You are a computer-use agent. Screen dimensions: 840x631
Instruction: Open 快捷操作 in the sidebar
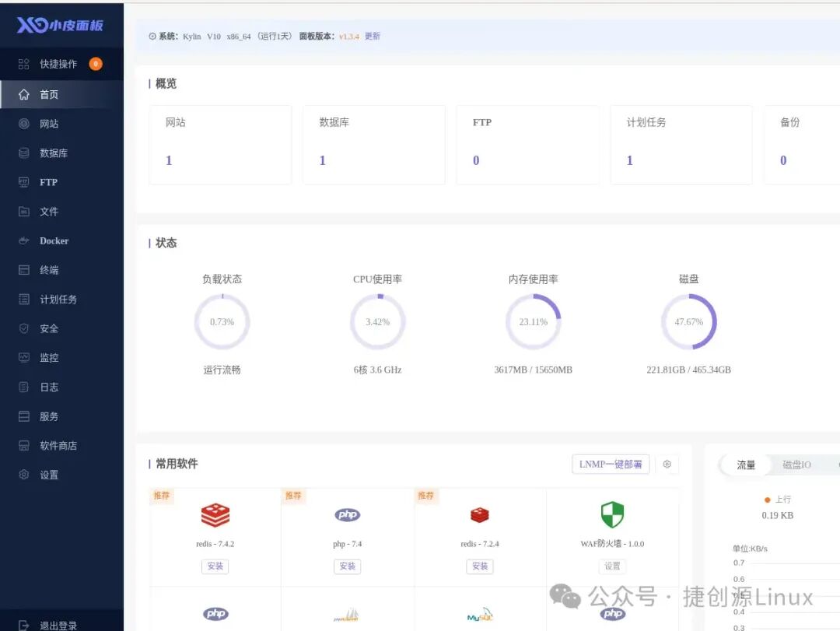click(58, 64)
